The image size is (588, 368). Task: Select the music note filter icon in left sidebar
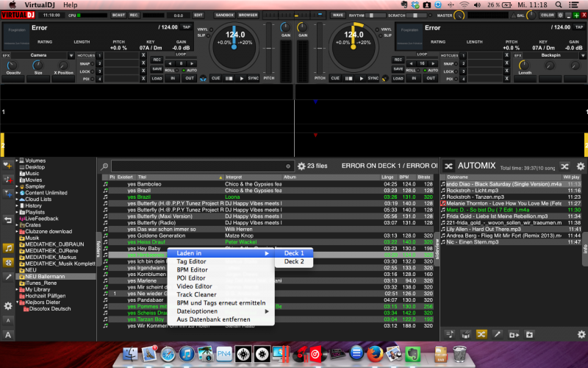click(x=7, y=248)
